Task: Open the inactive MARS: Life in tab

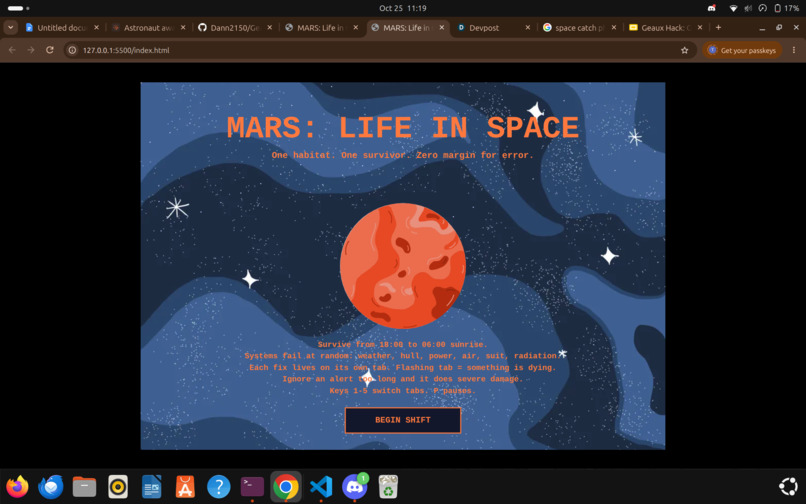Action: pos(321,28)
